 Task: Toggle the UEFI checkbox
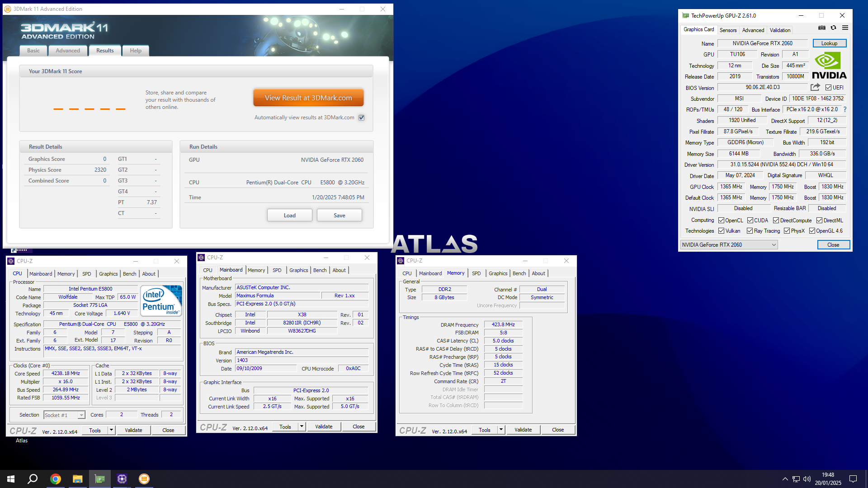coord(828,88)
